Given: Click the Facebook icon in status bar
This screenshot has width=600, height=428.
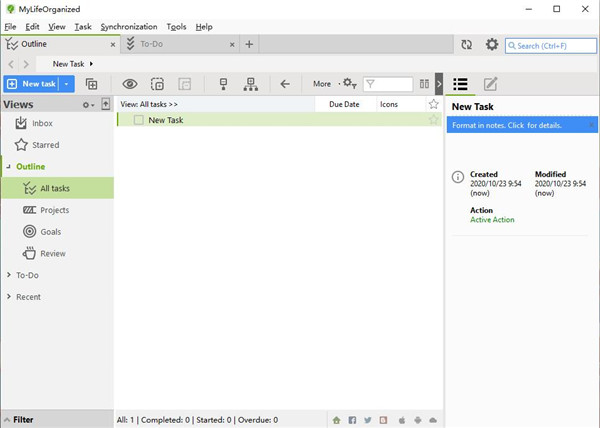Looking at the screenshot, I should click(352, 420).
